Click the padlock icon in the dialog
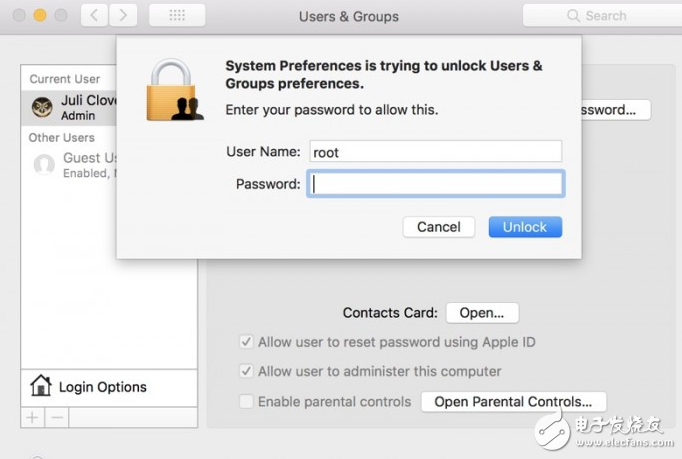Screen dimensions: 682x459 (174, 90)
